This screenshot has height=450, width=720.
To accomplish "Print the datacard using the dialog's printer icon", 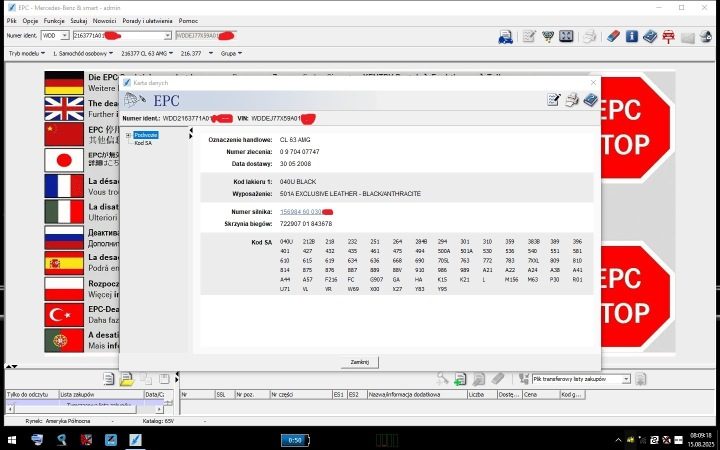I will (x=571, y=100).
